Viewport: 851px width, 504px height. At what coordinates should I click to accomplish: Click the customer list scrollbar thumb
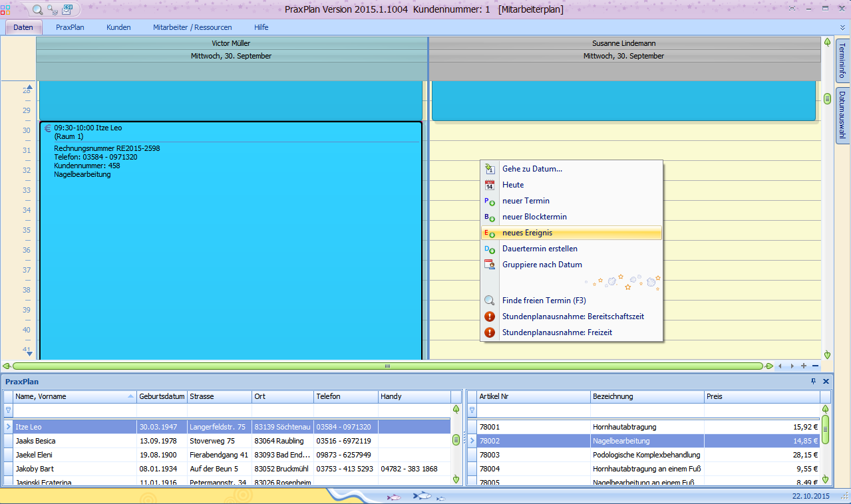tap(456, 440)
